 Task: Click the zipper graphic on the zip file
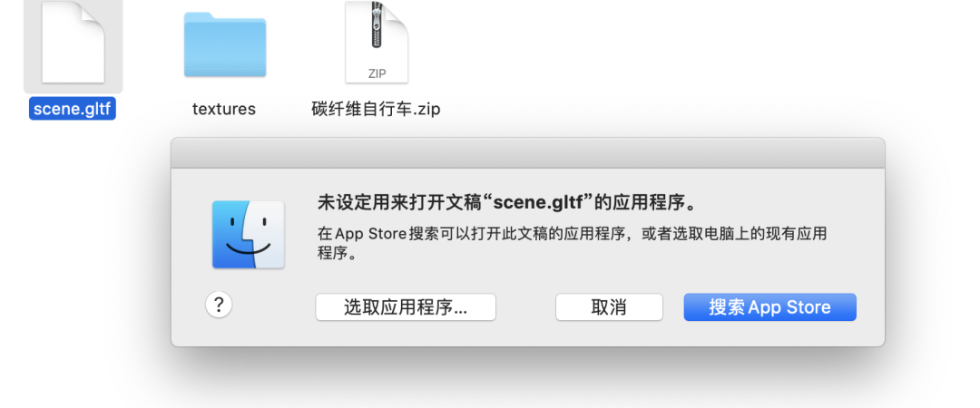tap(377, 25)
